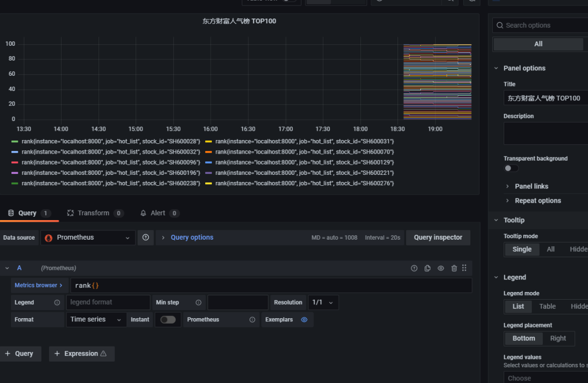Screen dimensions: 588x383
Task: Click the drag handle of query A
Action: point(464,268)
